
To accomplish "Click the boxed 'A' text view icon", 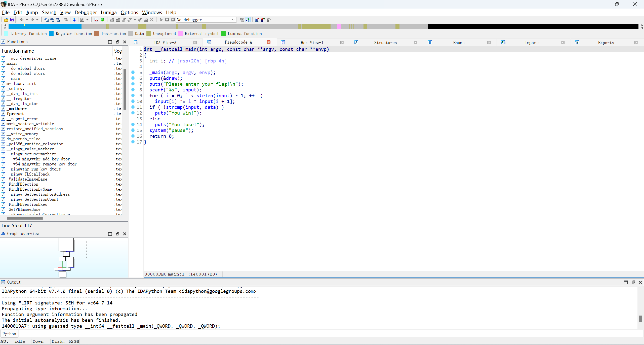I will point(82,20).
